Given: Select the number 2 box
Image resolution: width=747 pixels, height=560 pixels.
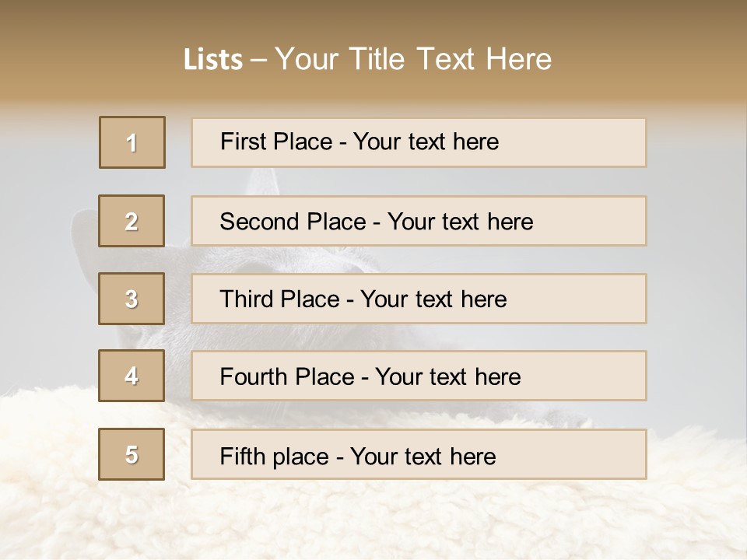Looking at the screenshot, I should pyautogui.click(x=132, y=221).
